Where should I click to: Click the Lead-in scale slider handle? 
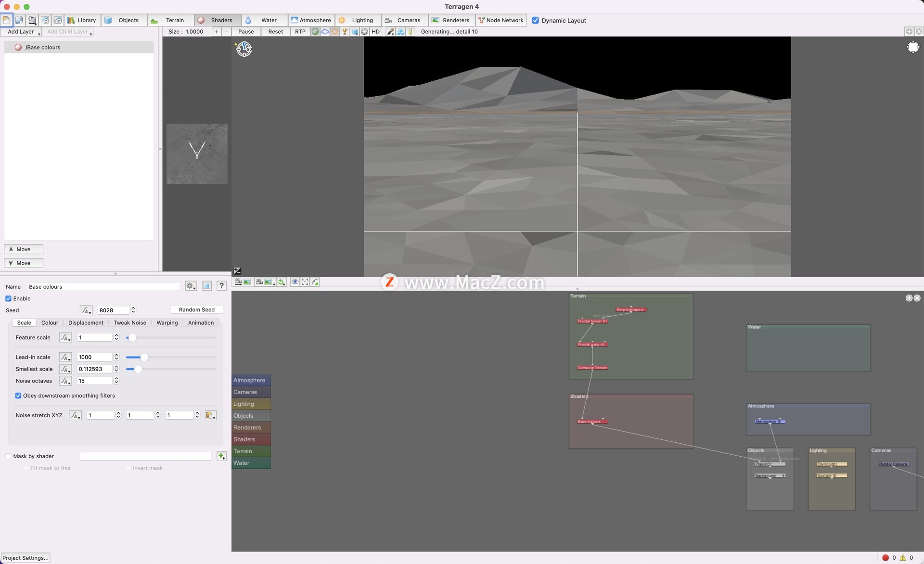coord(144,357)
